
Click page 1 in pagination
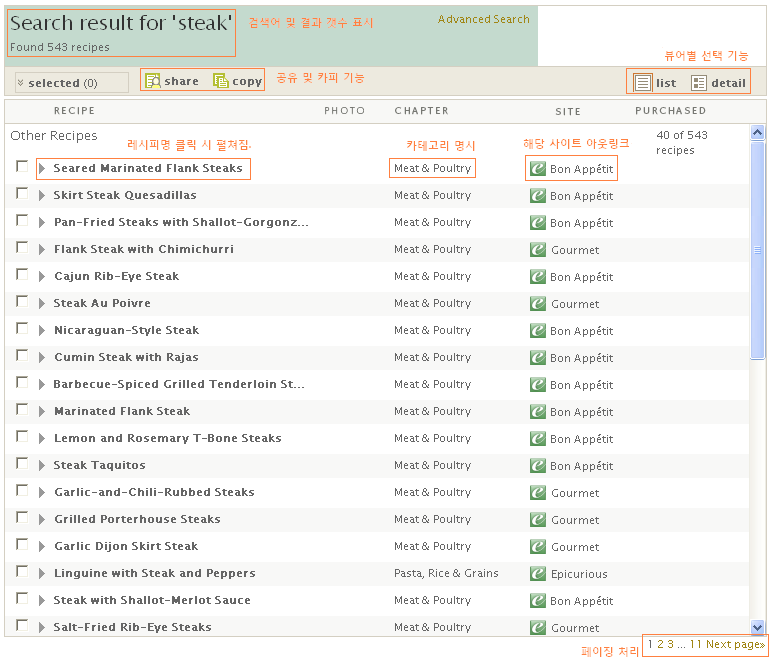[x=651, y=644]
